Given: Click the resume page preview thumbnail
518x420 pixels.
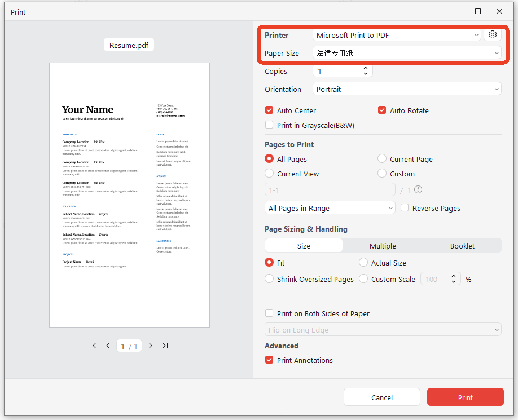Looking at the screenshot, I should pos(130,195).
